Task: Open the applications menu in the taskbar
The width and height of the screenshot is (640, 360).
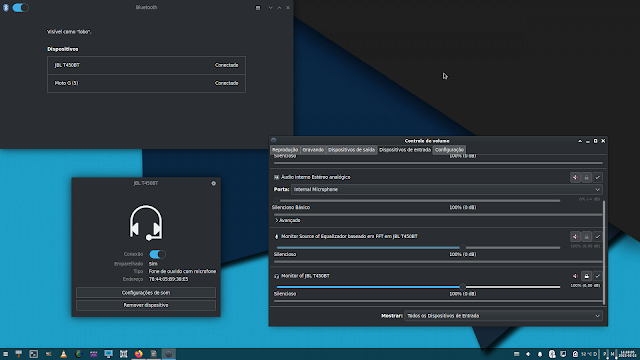Action: (x=5, y=354)
